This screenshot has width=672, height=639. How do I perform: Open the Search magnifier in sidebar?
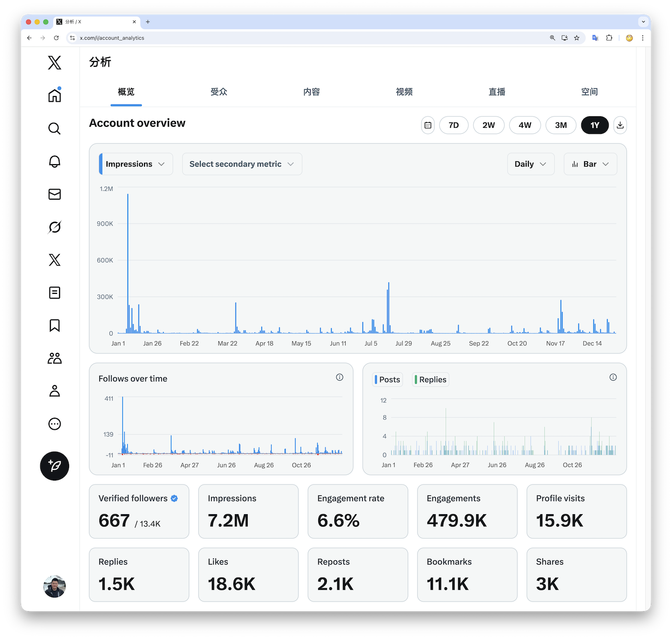pos(55,129)
